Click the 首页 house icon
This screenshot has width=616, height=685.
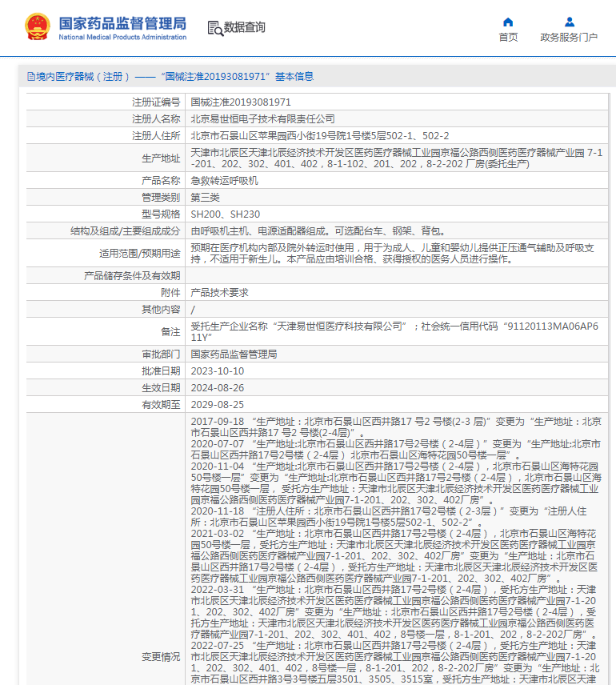[508, 22]
